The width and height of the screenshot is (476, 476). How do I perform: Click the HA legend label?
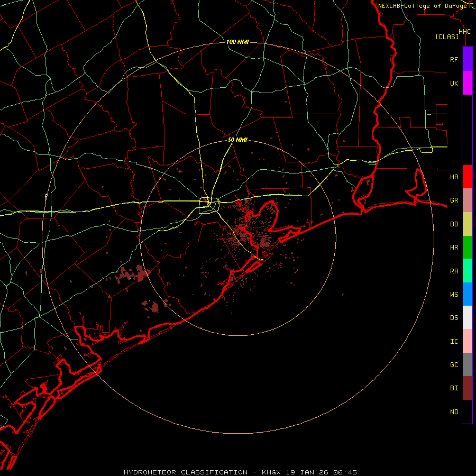tap(454, 177)
